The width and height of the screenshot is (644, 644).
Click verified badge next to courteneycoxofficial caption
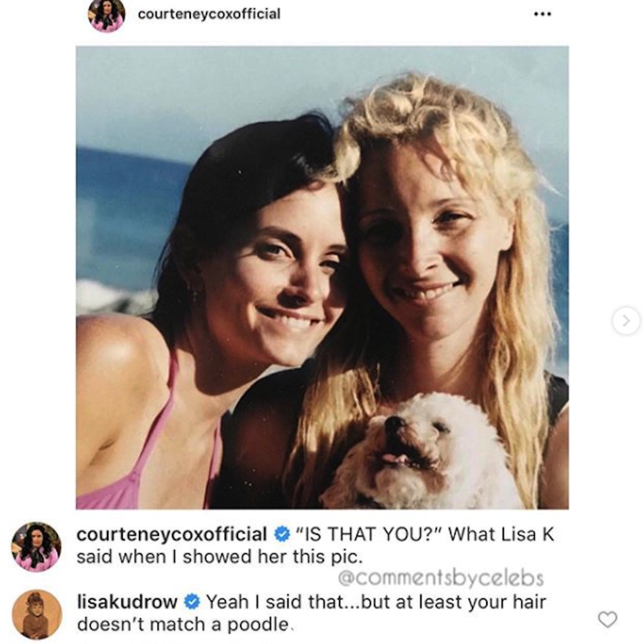coord(282,534)
